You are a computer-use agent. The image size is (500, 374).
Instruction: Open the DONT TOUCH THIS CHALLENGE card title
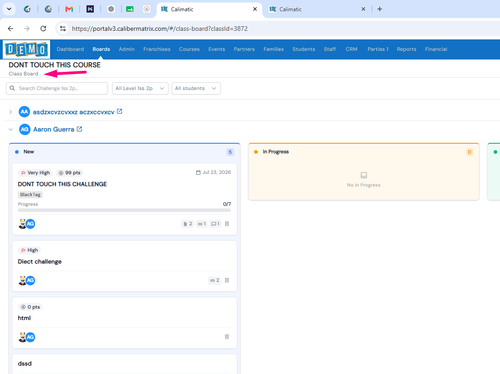(62, 184)
